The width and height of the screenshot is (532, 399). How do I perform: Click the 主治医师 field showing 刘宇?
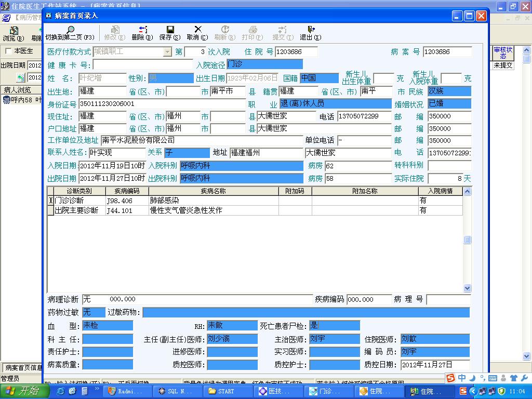click(x=334, y=339)
